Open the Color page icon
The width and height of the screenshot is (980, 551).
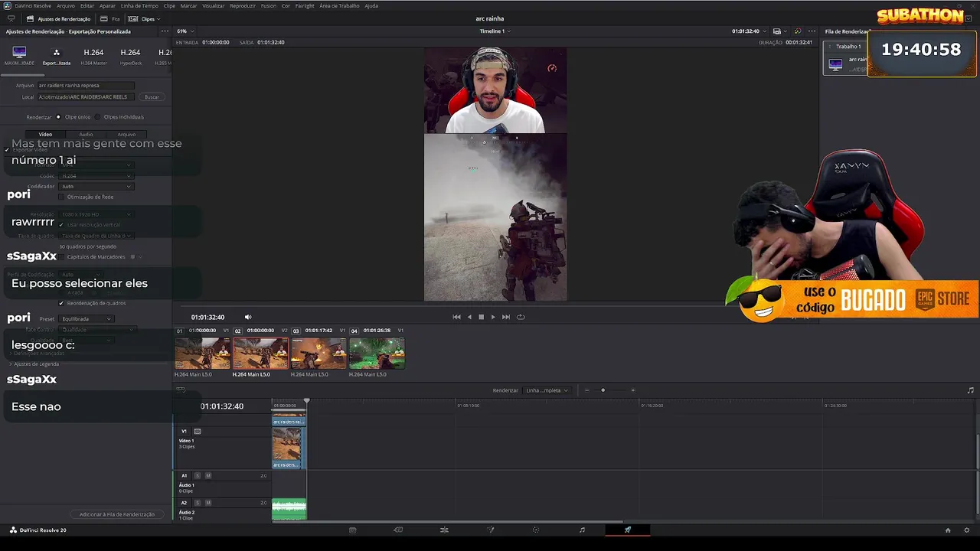(536, 530)
